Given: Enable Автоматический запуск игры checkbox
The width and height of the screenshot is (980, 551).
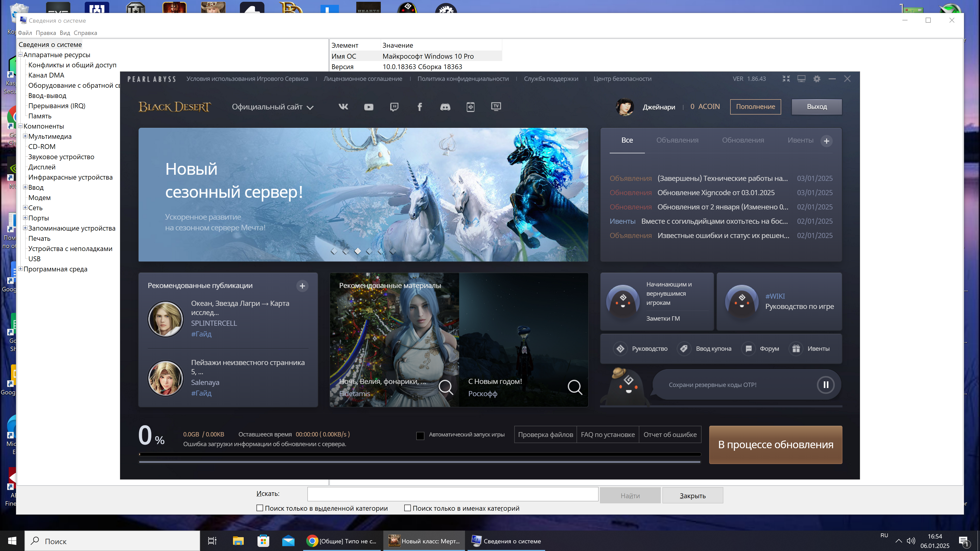Looking at the screenshot, I should (x=420, y=436).
